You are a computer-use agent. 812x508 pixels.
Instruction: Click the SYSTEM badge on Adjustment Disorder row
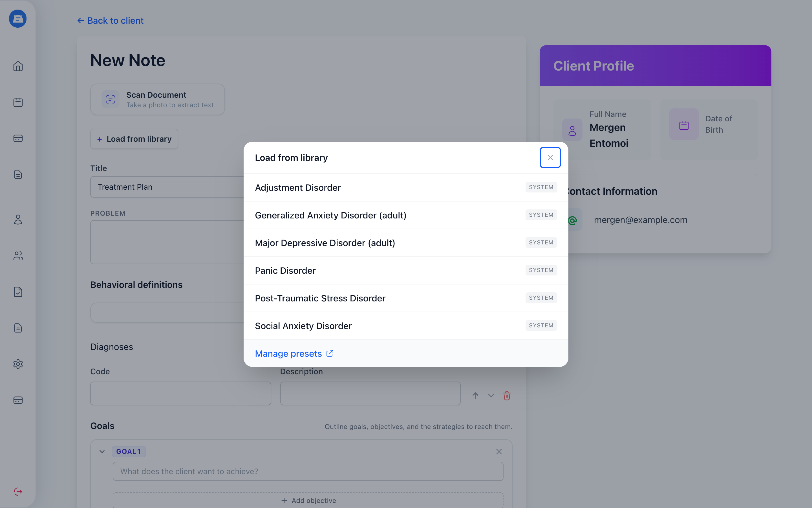(x=541, y=187)
